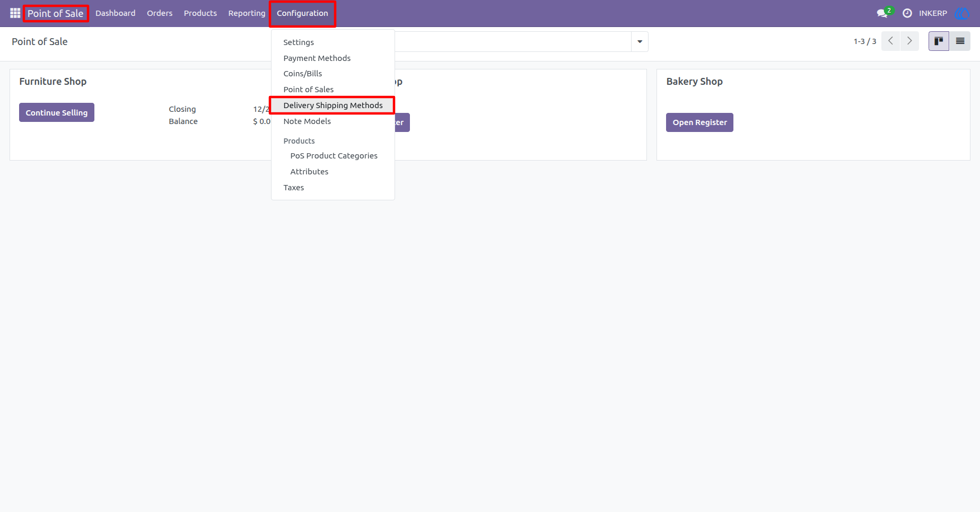Open the Configuration menu

tap(302, 13)
